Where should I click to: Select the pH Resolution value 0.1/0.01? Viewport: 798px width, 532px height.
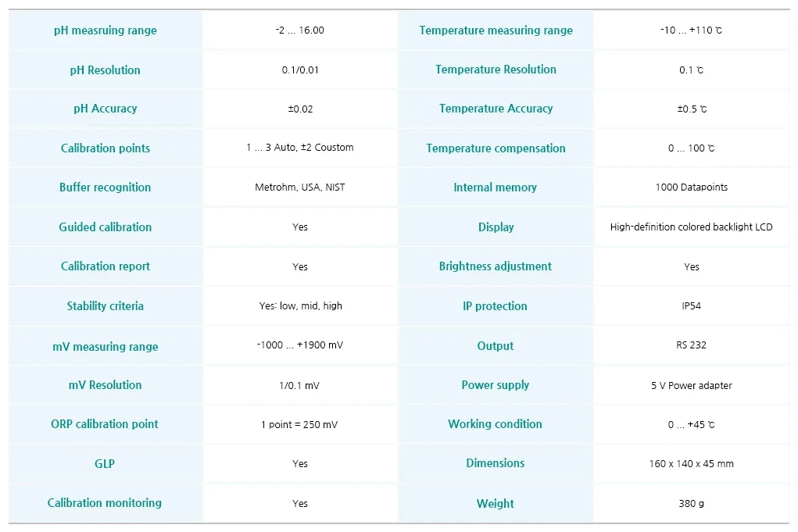click(300, 70)
